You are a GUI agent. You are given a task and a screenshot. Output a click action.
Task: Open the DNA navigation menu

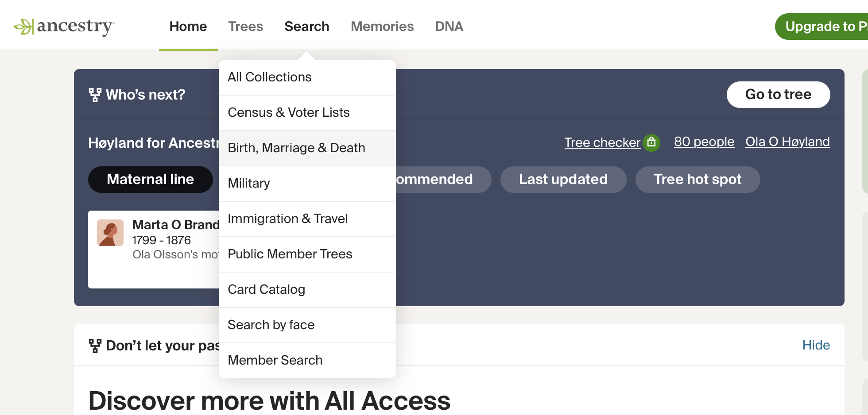[449, 27]
